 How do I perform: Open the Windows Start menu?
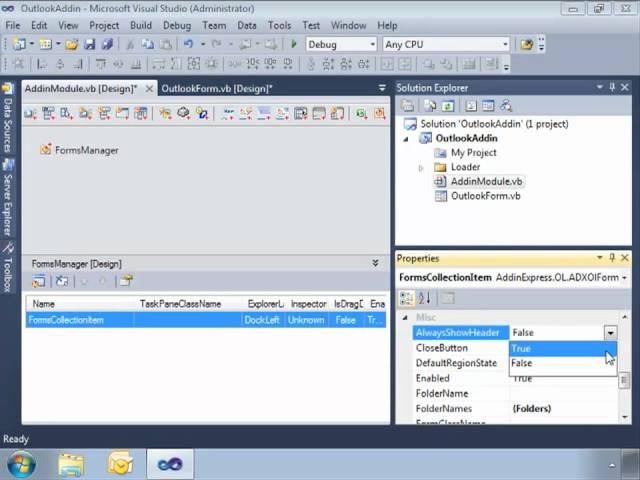[x=21, y=464]
